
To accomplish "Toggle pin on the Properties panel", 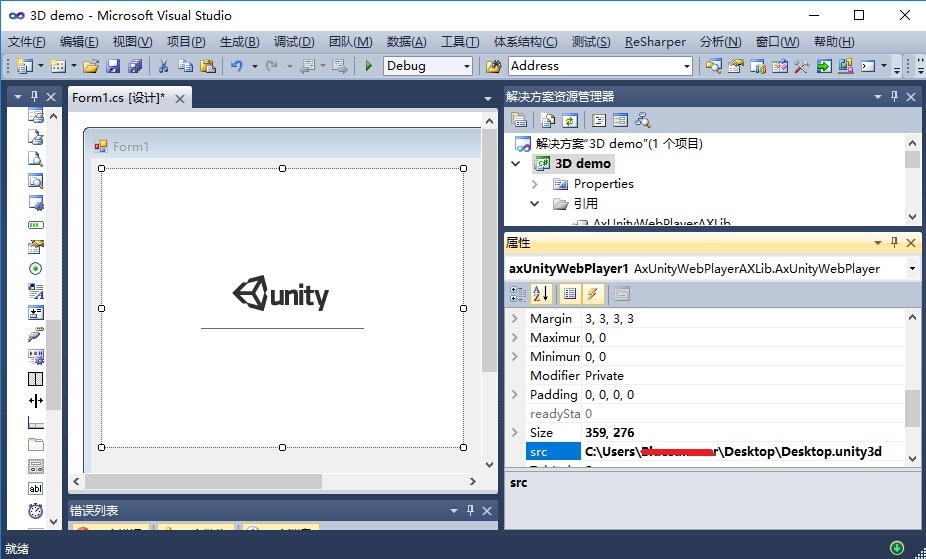I will (x=895, y=242).
